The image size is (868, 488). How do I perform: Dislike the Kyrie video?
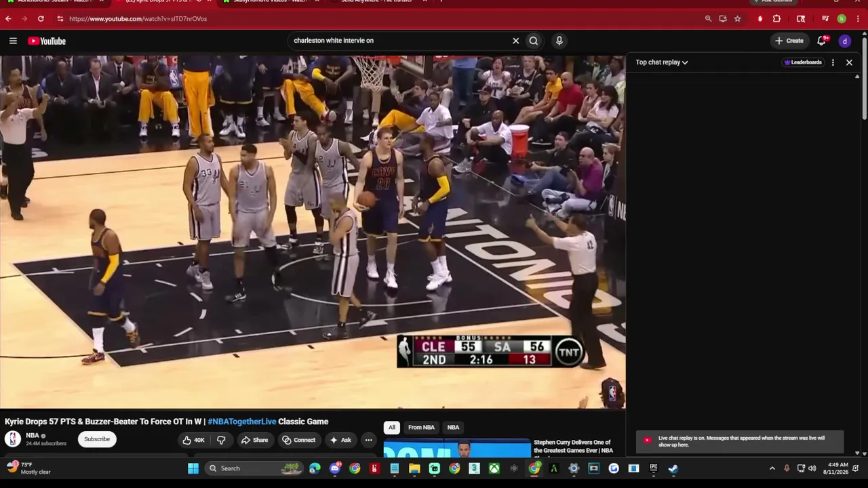tap(221, 440)
